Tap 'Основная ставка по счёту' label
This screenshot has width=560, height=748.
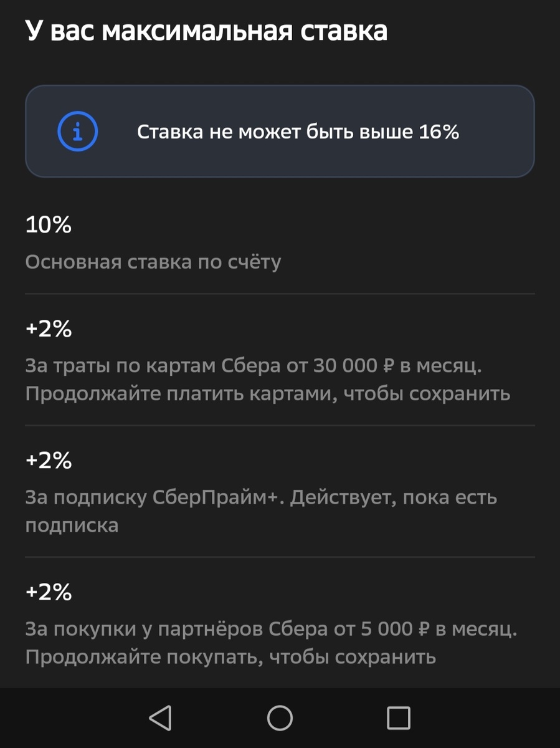(153, 262)
